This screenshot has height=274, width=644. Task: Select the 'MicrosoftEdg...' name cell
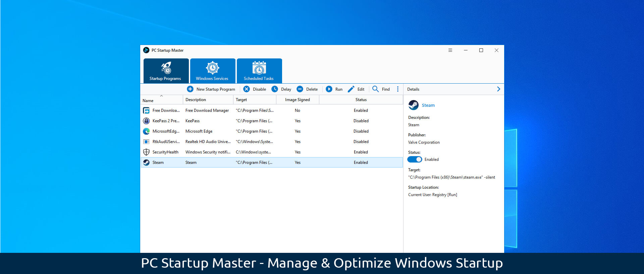[x=166, y=131]
